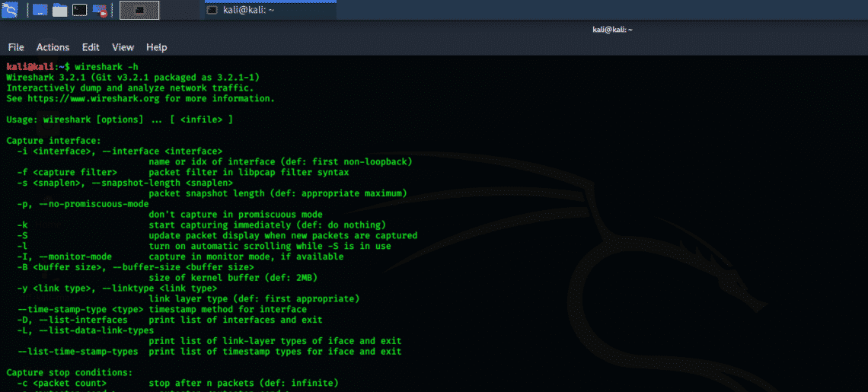Image resolution: width=868 pixels, height=392 pixels.
Task: Click the '-s <snaplen>, --snapshot-length' line
Action: coord(125,183)
